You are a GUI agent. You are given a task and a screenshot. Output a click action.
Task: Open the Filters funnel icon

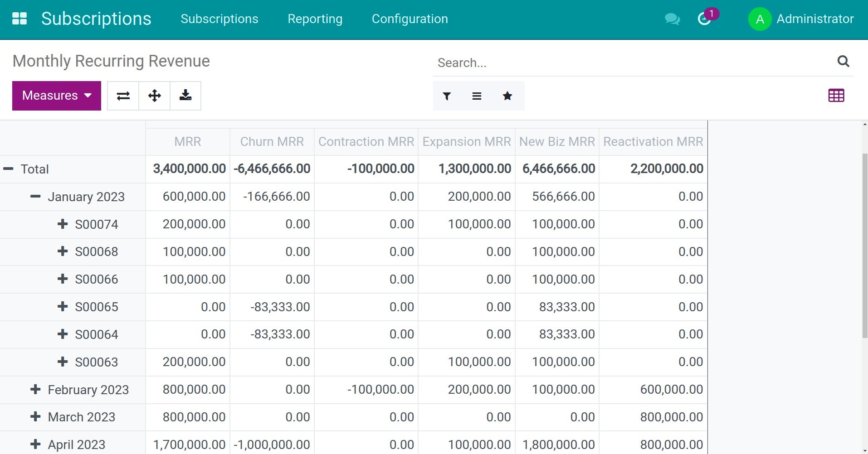click(447, 96)
